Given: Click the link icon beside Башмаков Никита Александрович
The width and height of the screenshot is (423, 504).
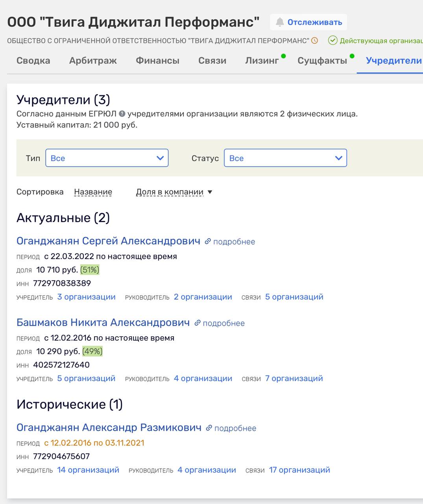Looking at the screenshot, I should [x=198, y=323].
